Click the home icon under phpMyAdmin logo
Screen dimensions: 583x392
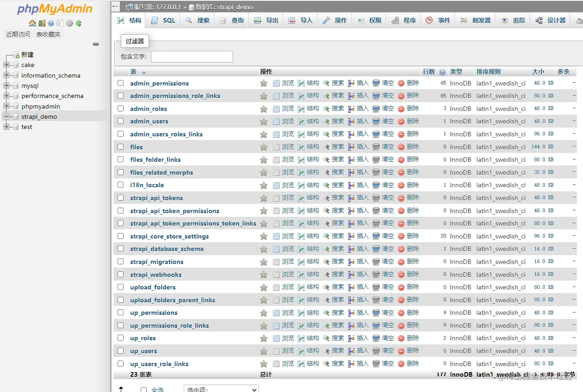32,23
